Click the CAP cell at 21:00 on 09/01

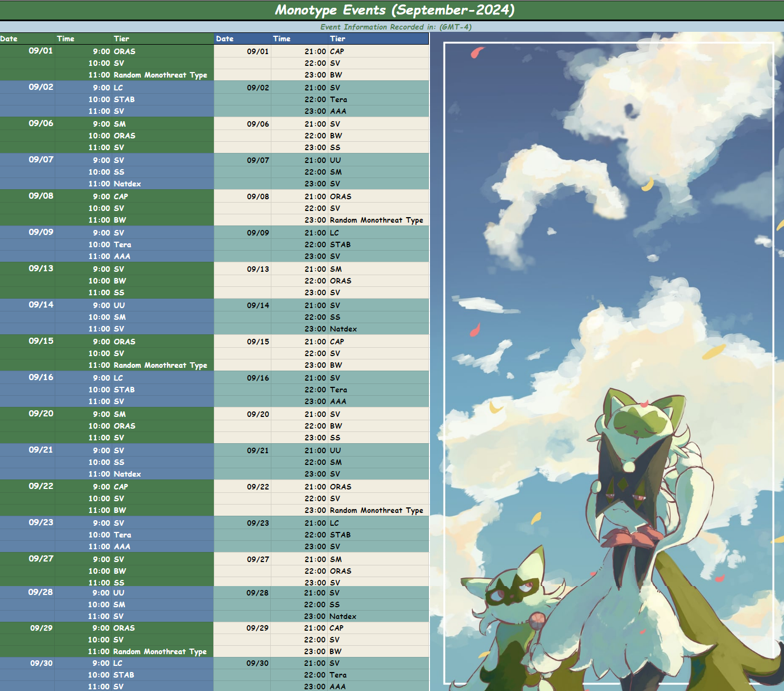click(337, 51)
